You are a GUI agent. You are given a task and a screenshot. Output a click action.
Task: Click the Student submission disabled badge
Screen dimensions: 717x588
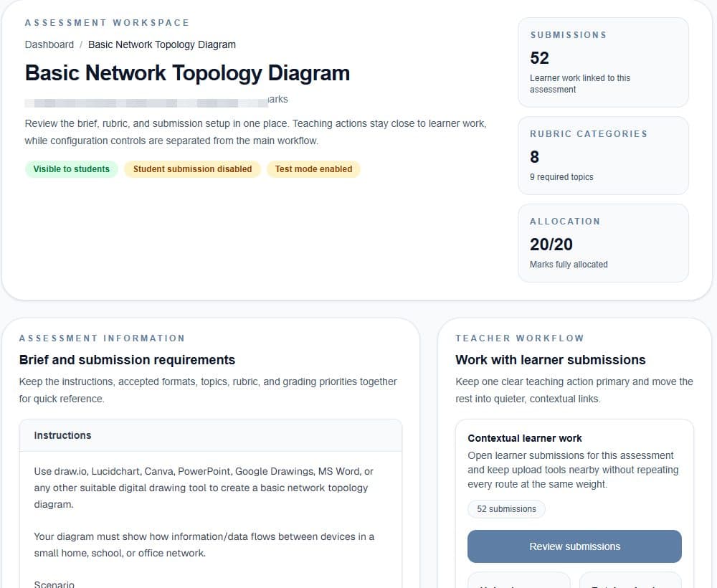click(x=192, y=169)
